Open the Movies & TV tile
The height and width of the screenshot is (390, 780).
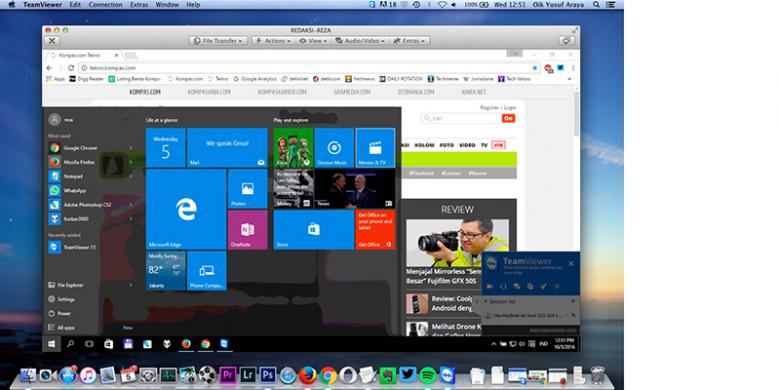pyautogui.click(x=375, y=148)
